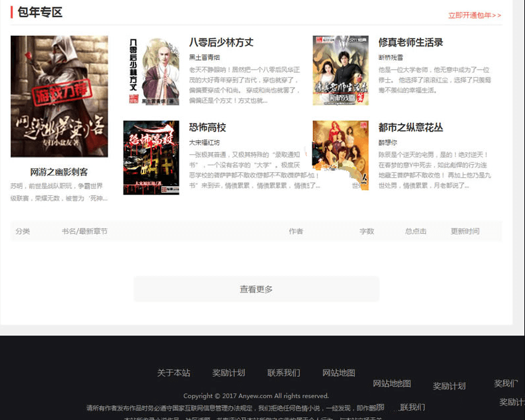Select the 网游之幽影刺客 description text

(x=59, y=192)
